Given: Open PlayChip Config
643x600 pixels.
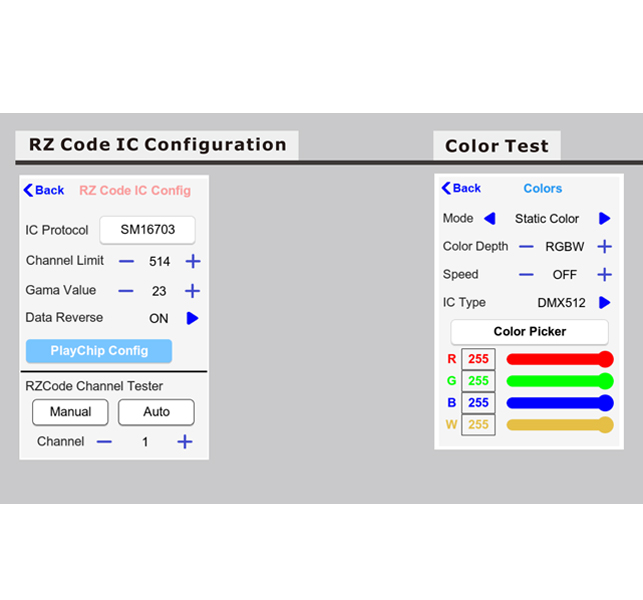Looking at the screenshot, I should tap(99, 351).
